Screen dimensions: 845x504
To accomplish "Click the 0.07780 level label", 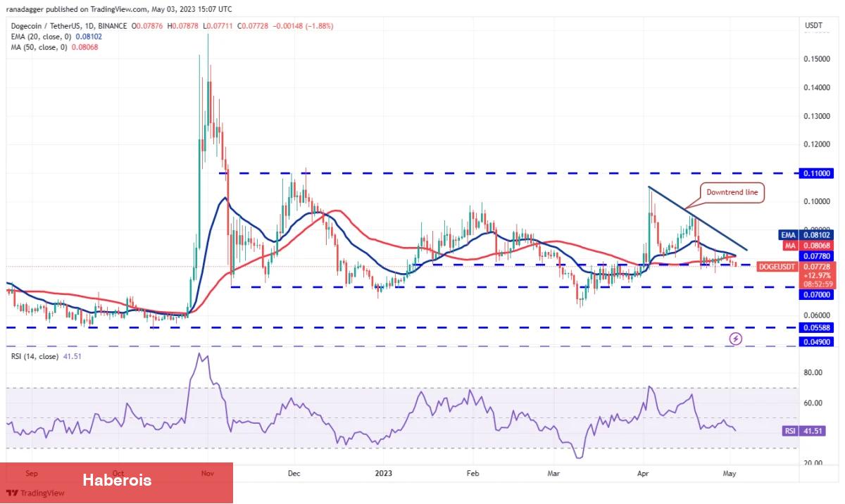I will pyautogui.click(x=815, y=257).
